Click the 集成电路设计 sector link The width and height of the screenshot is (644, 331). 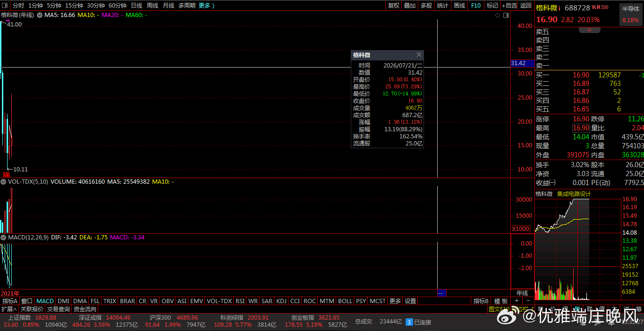click(x=574, y=194)
